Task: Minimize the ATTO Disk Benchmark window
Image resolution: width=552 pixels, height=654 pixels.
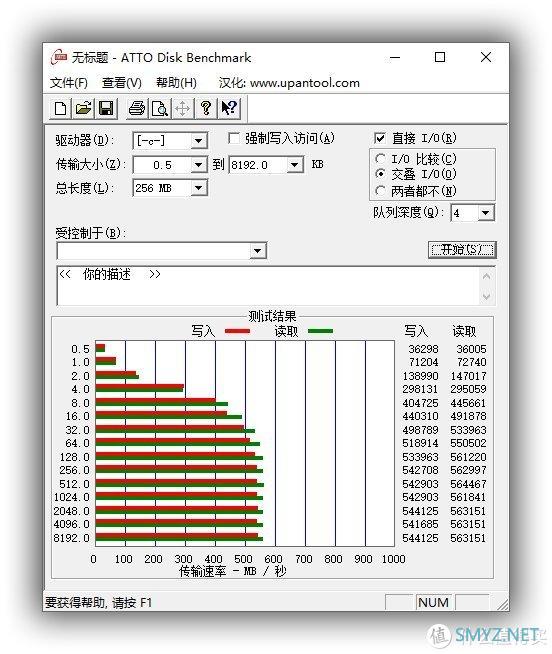Action: (395, 57)
